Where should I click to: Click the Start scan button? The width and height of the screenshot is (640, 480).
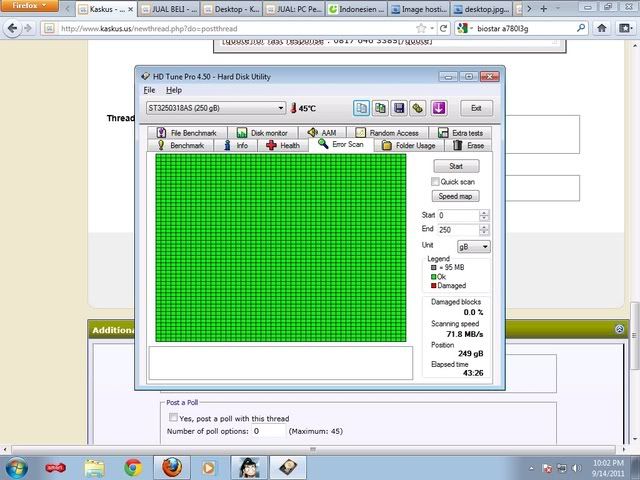point(456,166)
